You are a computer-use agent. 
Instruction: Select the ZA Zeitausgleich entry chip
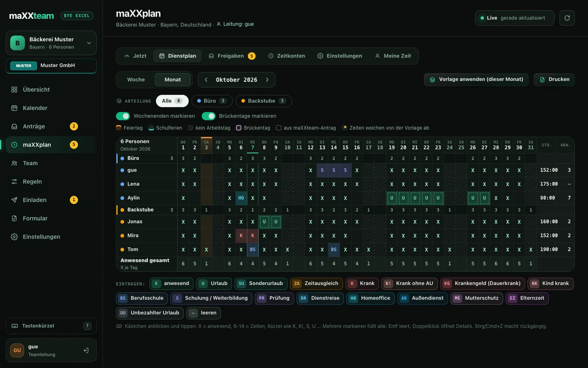[x=316, y=283]
